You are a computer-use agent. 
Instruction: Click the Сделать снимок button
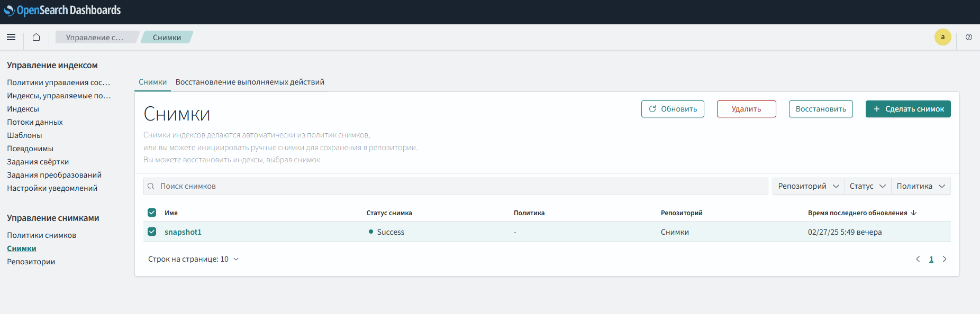[908, 109]
